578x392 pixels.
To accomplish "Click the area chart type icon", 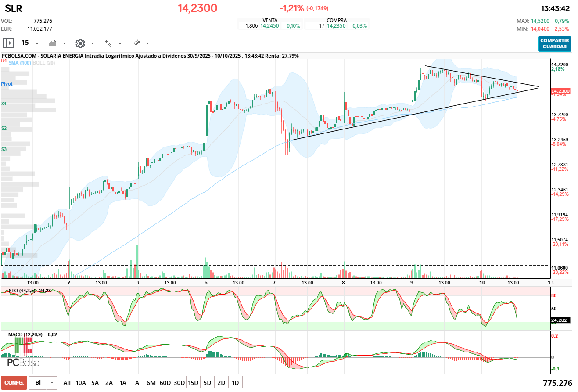I will pyautogui.click(x=53, y=43).
